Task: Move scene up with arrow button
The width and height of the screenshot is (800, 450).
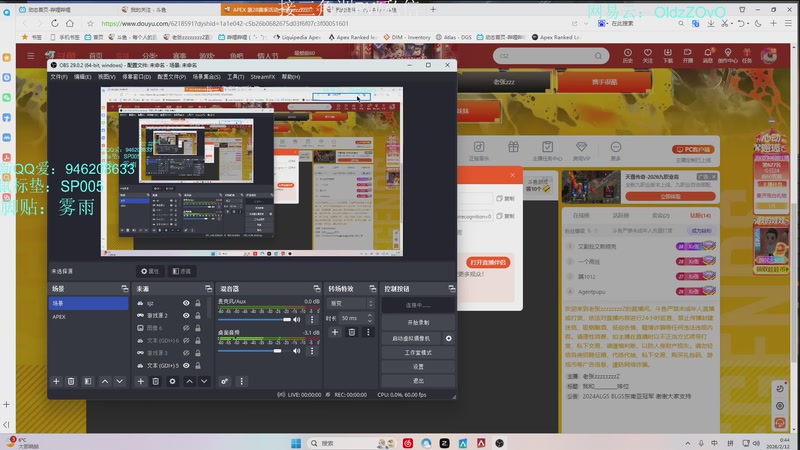Action: coord(105,381)
